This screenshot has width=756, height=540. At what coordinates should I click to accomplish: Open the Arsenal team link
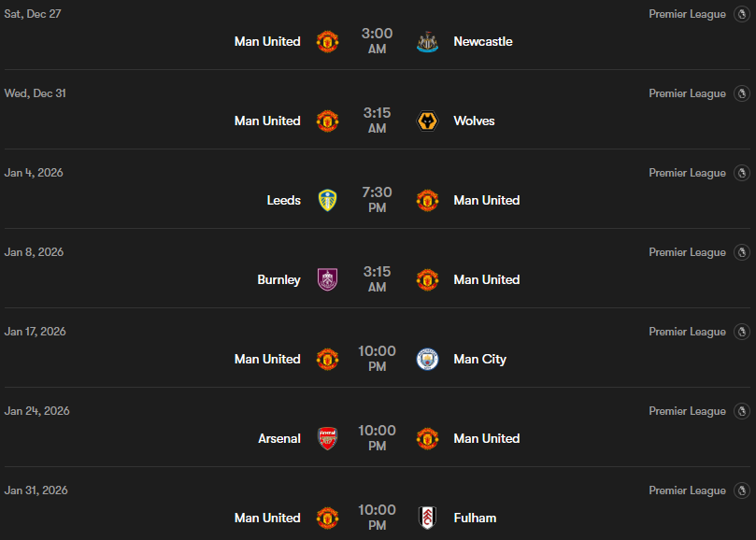[279, 439]
